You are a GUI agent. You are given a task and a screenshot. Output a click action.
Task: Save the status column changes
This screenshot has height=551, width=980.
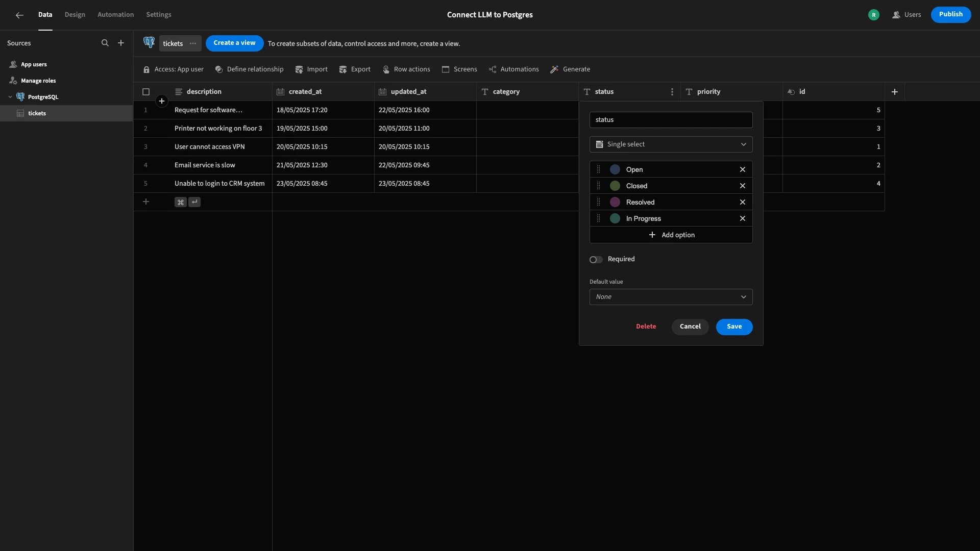[x=734, y=327]
